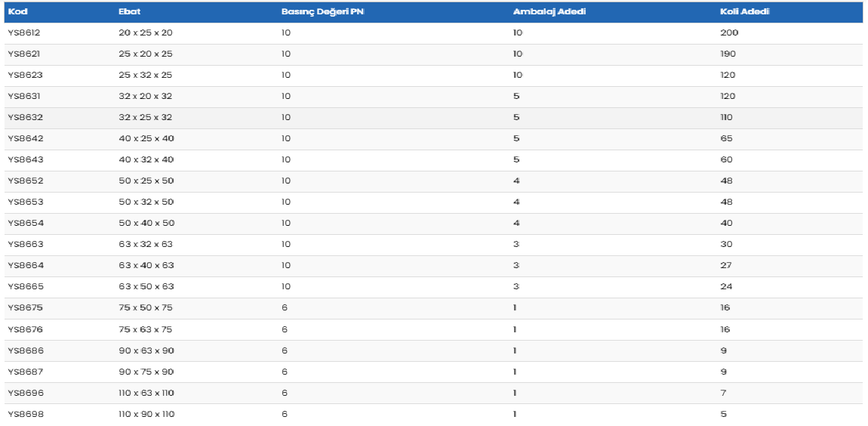Viewport: 868px width, 426px height.
Task: Select product code YS8612
Action: click(25, 33)
